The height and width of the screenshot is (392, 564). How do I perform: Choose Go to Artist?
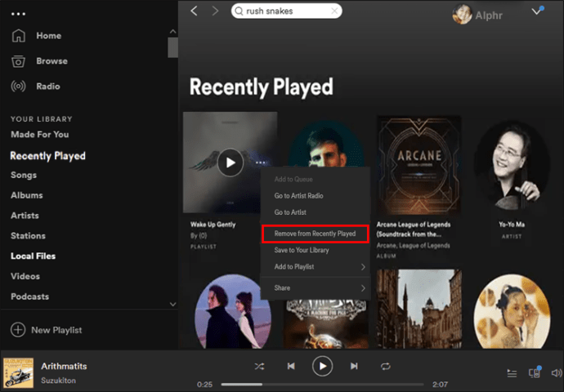point(290,212)
